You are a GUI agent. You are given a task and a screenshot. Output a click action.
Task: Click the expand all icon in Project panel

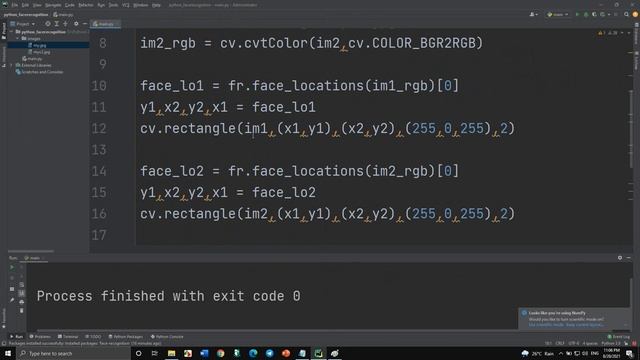point(57,24)
